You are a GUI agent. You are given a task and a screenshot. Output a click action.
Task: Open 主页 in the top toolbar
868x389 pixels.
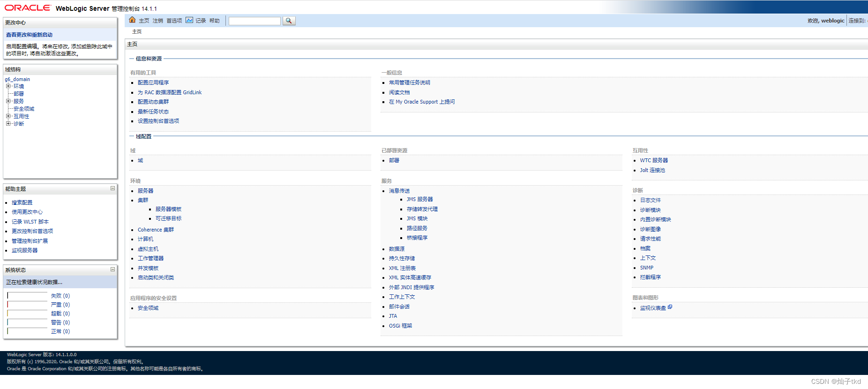[x=144, y=21]
